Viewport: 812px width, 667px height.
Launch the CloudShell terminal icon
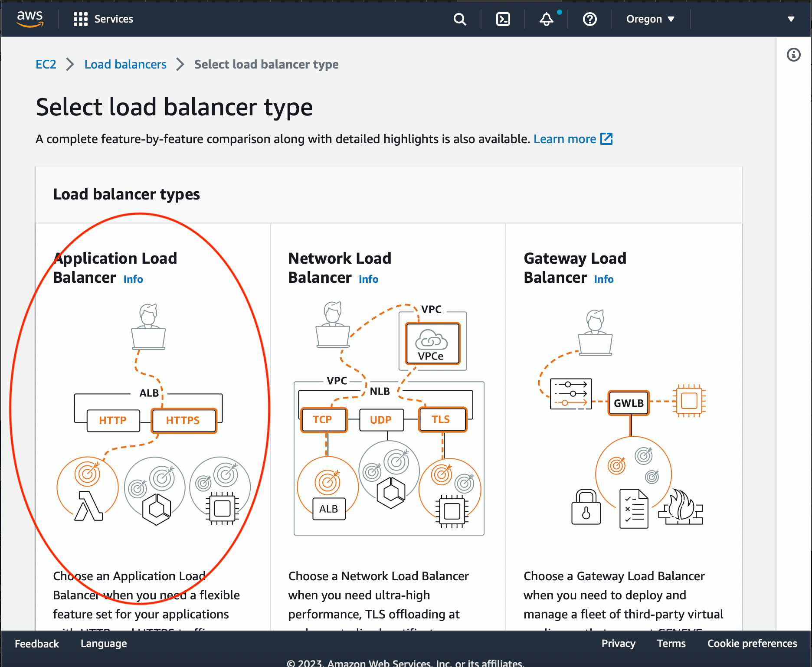click(x=503, y=19)
